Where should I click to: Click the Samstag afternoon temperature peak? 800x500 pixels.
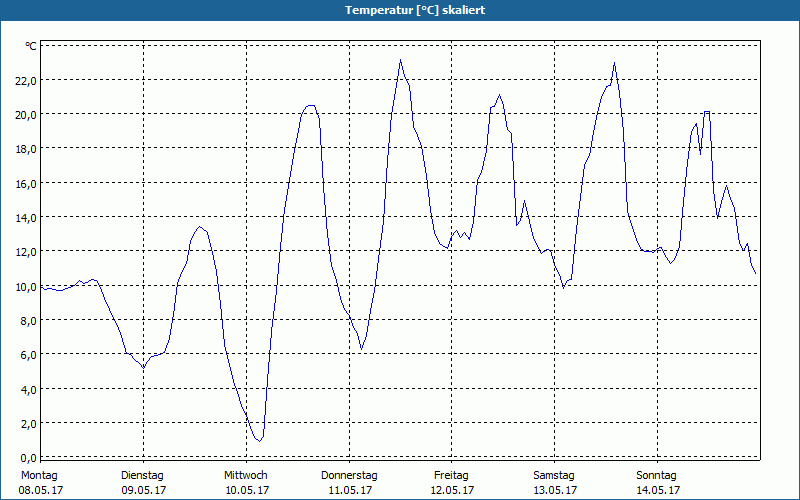tap(614, 63)
